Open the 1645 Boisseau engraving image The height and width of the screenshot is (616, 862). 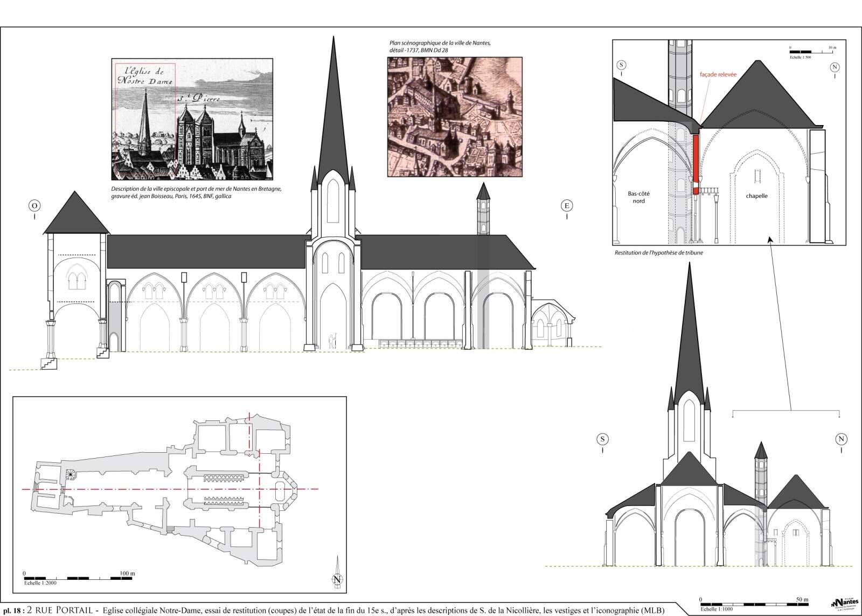point(192,119)
